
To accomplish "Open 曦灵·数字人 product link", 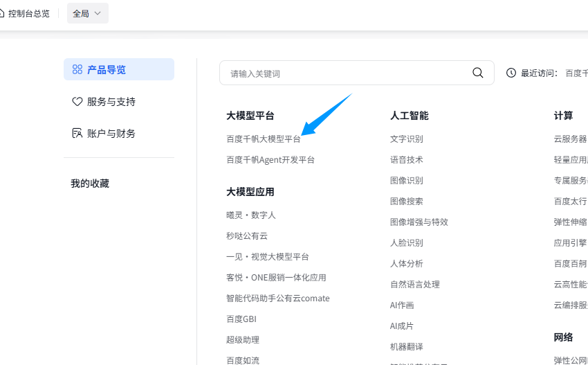I will (251, 215).
